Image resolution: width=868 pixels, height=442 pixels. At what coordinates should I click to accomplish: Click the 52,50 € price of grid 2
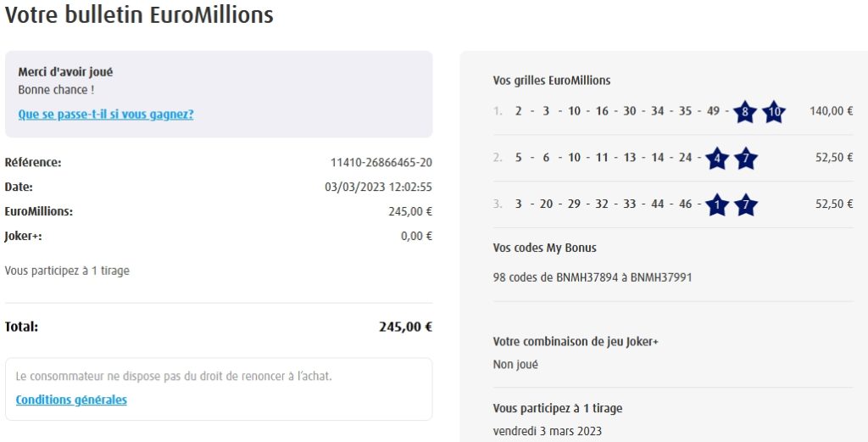point(834,157)
